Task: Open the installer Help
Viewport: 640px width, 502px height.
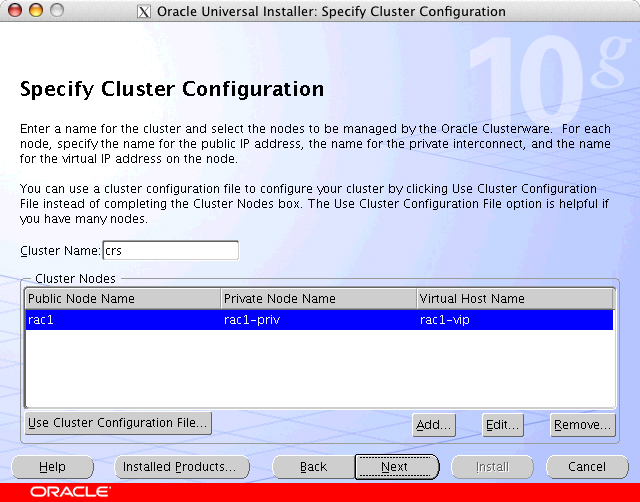Action: tap(52, 467)
